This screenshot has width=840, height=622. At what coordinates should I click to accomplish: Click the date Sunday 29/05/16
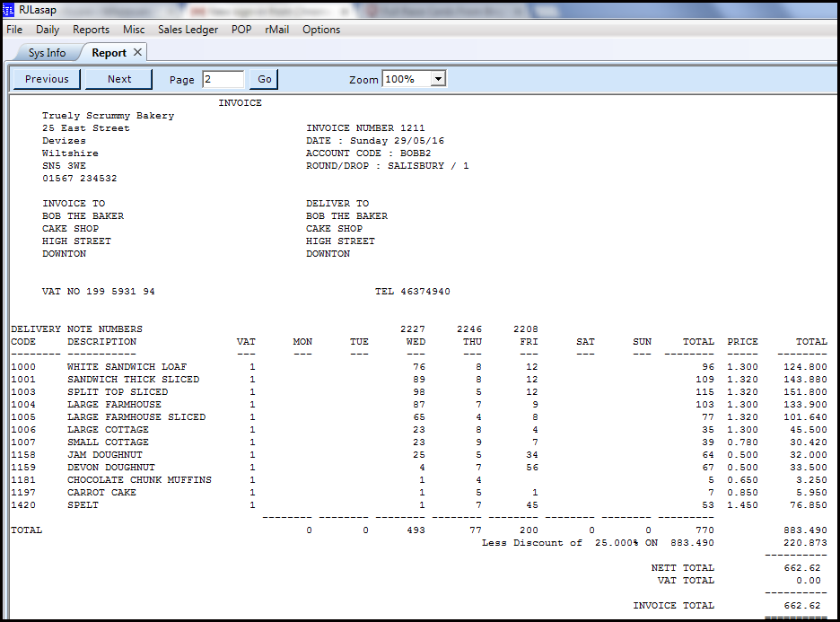pyautogui.click(x=397, y=140)
